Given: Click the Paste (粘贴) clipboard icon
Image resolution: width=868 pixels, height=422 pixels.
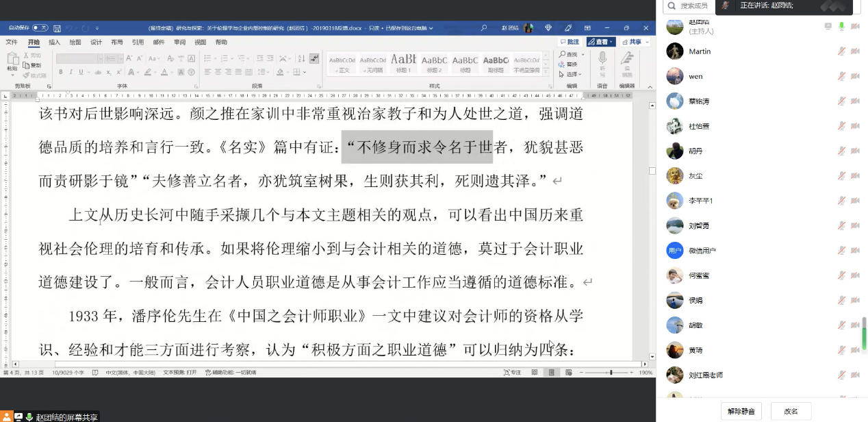Looking at the screenshot, I should 12,60.
